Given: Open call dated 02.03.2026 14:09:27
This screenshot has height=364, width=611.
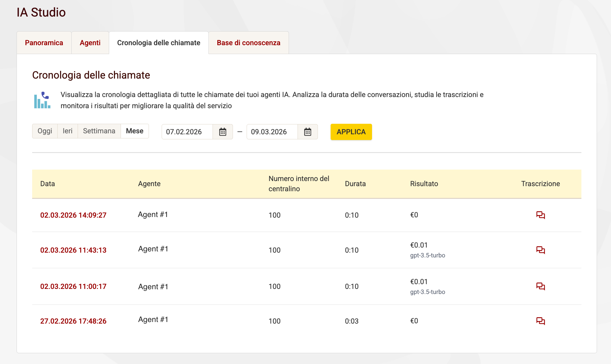Looking at the screenshot, I should coord(73,215).
